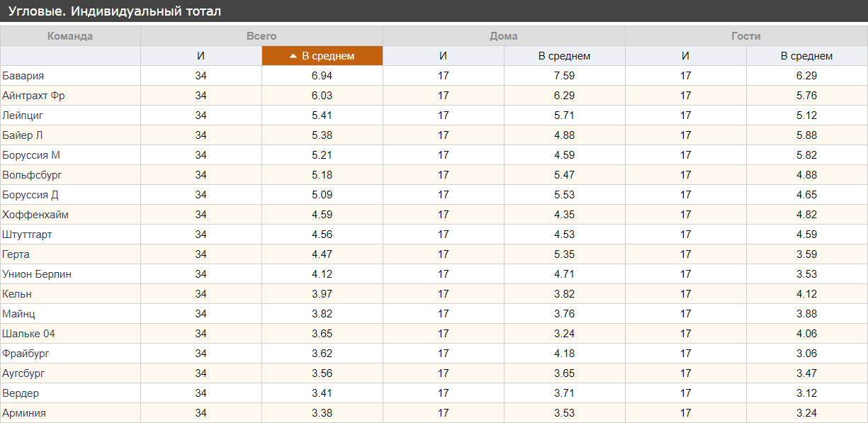Select the team Бавария
The width and height of the screenshot is (868, 423).
pos(23,76)
